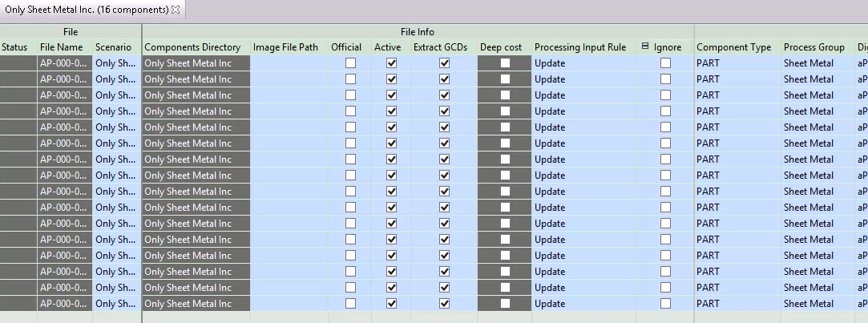Tick the Ignore checkbox in the first row
This screenshot has height=323, width=868.
[665, 63]
